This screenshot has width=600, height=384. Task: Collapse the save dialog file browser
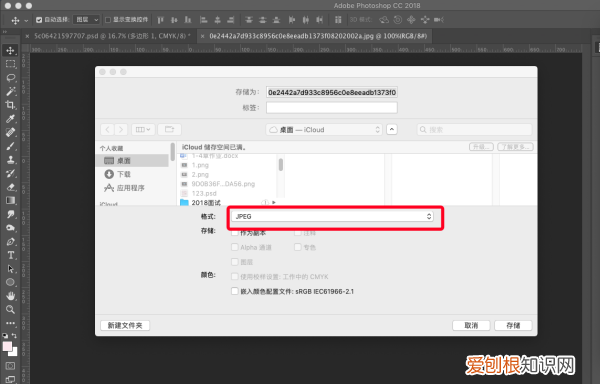[x=392, y=130]
